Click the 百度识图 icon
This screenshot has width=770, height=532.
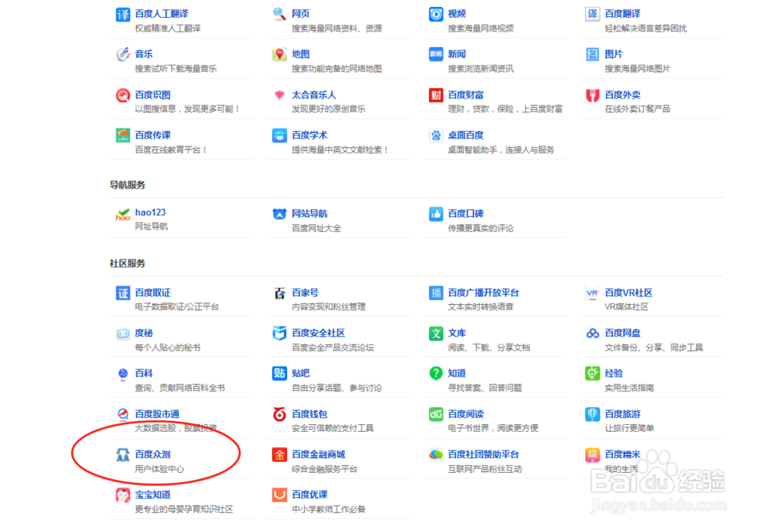(122, 95)
